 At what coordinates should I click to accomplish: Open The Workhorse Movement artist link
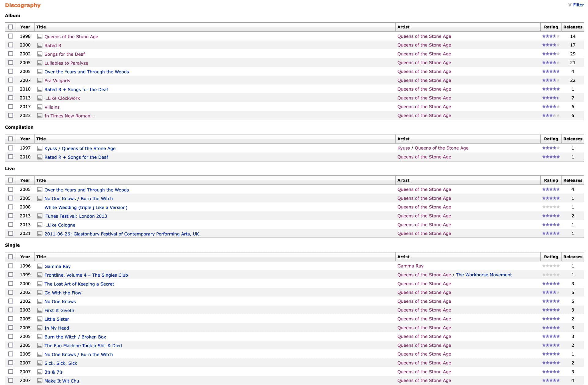[484, 275]
